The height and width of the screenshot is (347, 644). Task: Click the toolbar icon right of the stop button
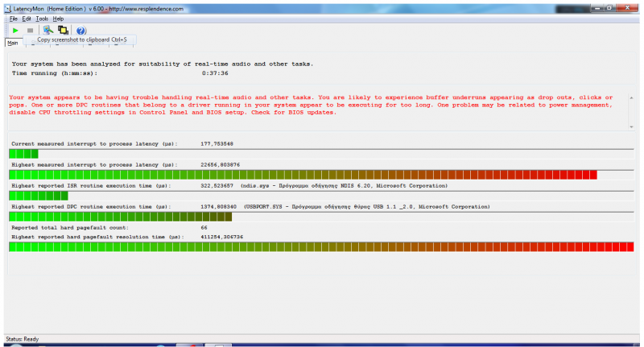coord(47,30)
